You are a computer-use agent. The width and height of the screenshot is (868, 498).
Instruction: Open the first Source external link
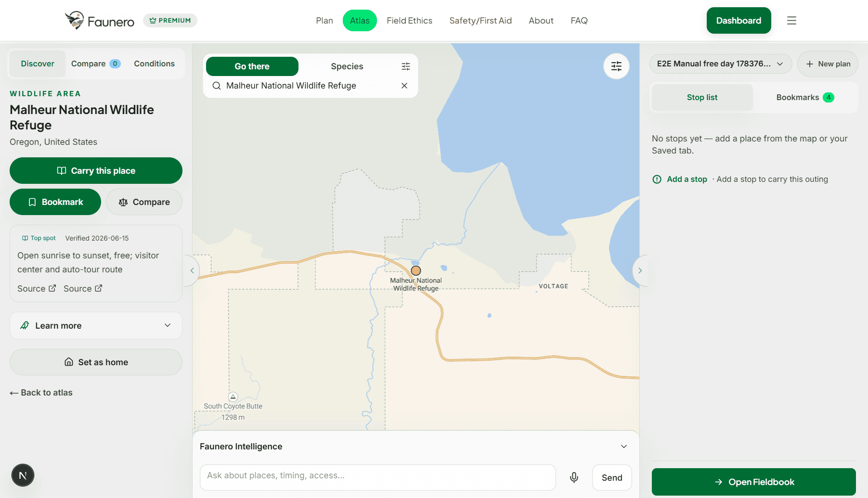(37, 289)
